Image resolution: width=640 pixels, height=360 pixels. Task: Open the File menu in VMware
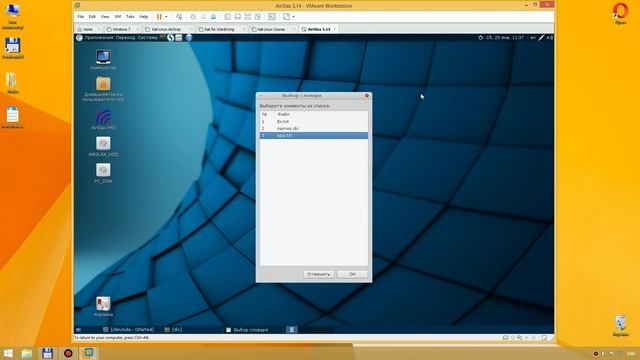tap(80, 17)
